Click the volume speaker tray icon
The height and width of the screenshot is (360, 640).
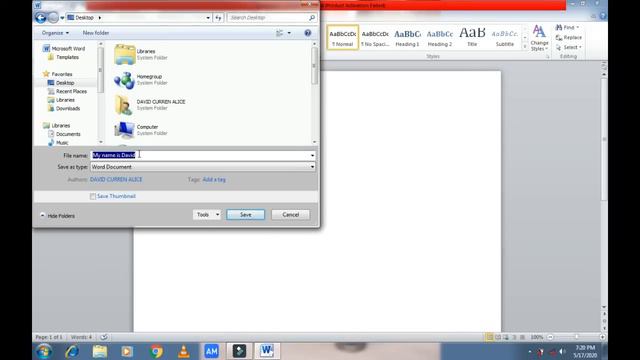(562, 351)
